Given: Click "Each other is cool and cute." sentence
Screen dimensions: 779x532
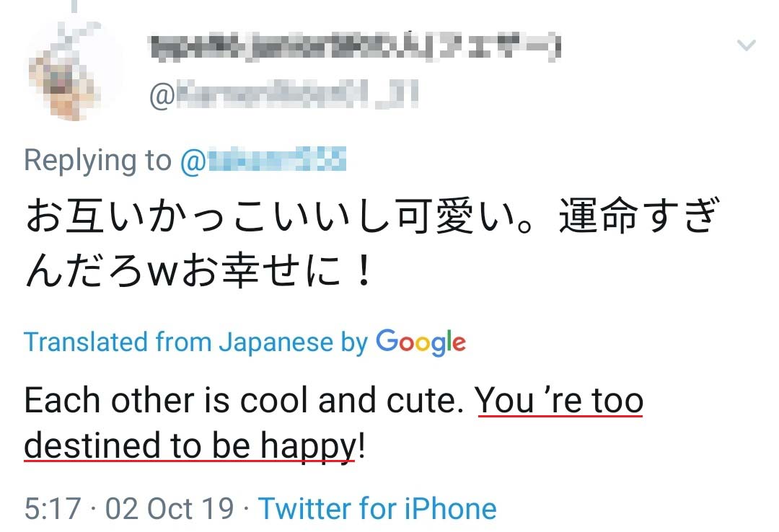Looking at the screenshot, I should (244, 401).
